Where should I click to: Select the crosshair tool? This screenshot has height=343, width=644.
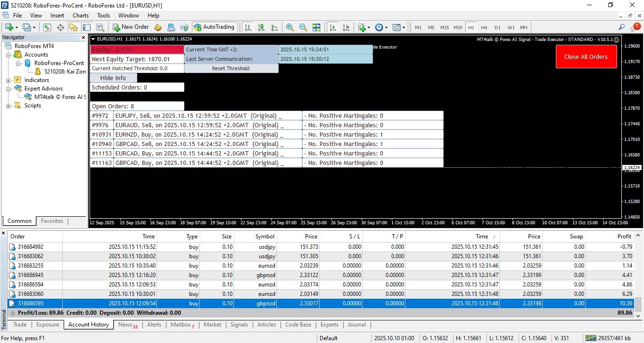coord(60,27)
